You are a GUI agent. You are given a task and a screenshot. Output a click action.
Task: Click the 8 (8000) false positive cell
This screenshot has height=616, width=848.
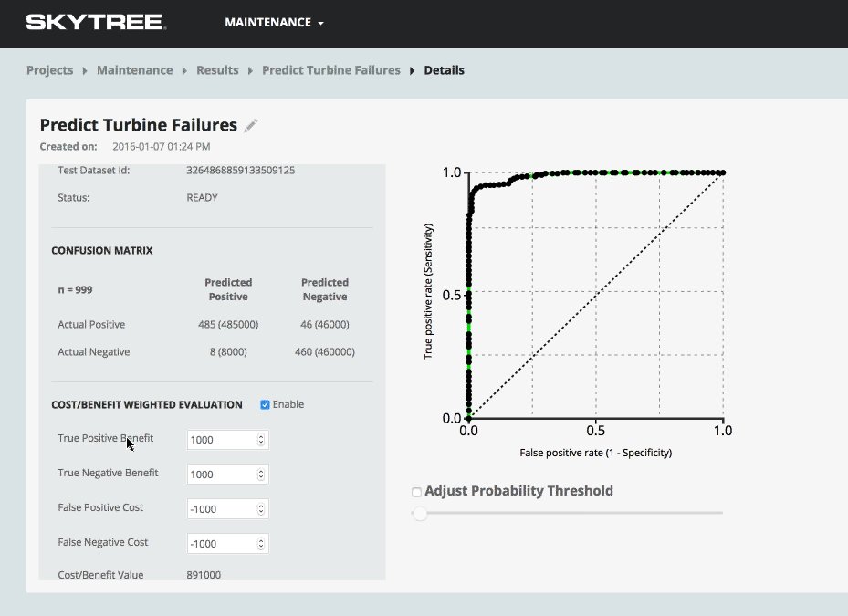pyautogui.click(x=228, y=352)
